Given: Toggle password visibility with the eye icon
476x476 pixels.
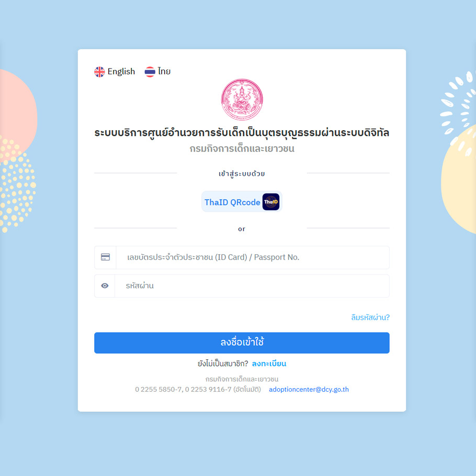Looking at the screenshot, I should pyautogui.click(x=105, y=286).
